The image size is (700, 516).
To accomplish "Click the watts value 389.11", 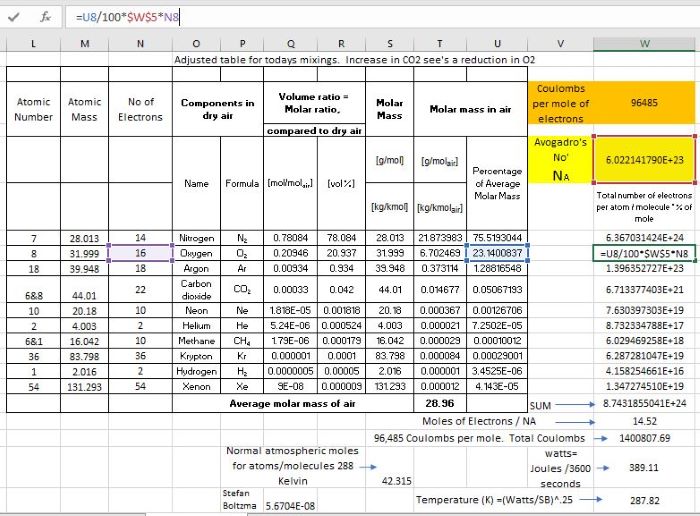I will (644, 468).
